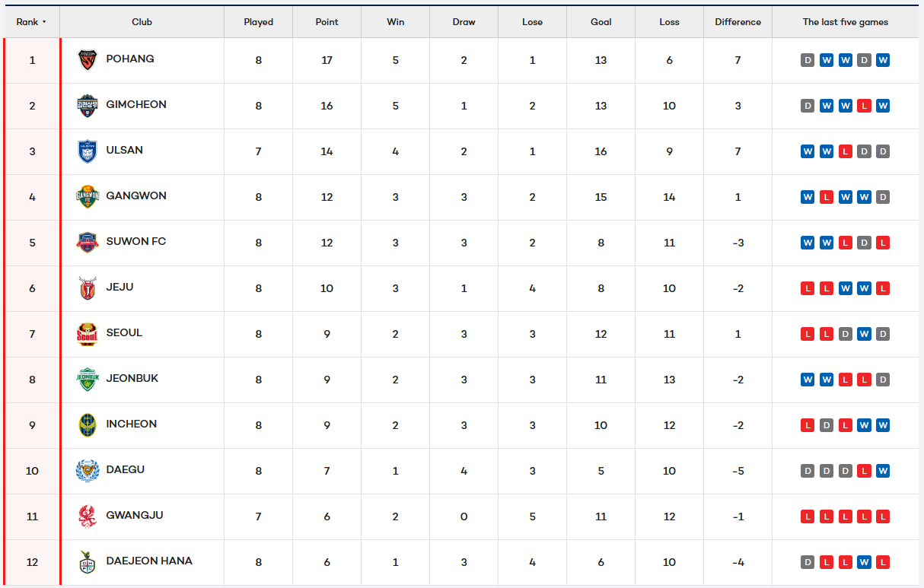Image resolution: width=924 pixels, height=588 pixels.
Task: Click the Gwangju club crest icon
Action: pos(88,516)
